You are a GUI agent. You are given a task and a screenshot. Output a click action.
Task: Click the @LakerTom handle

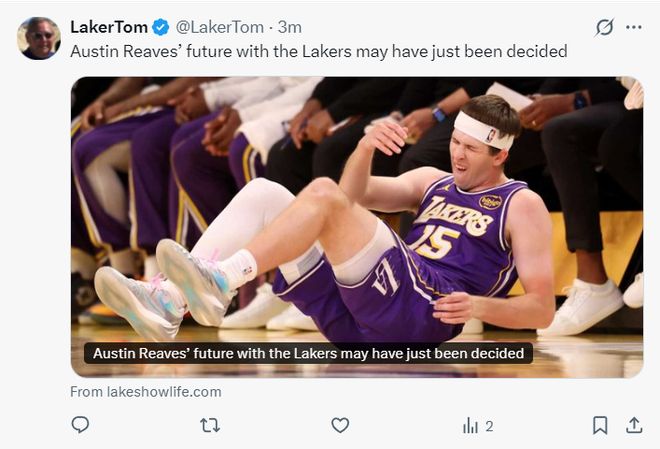point(222,27)
